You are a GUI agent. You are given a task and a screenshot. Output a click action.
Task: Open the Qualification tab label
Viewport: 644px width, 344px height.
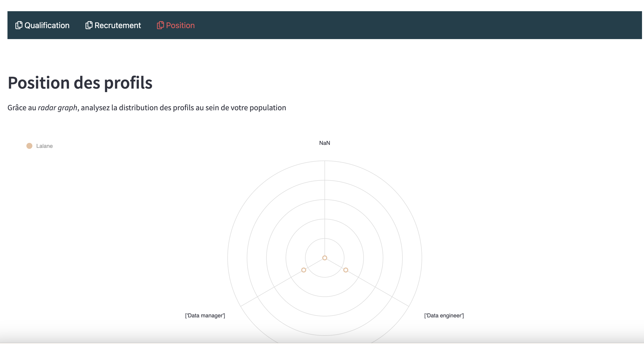tap(47, 25)
